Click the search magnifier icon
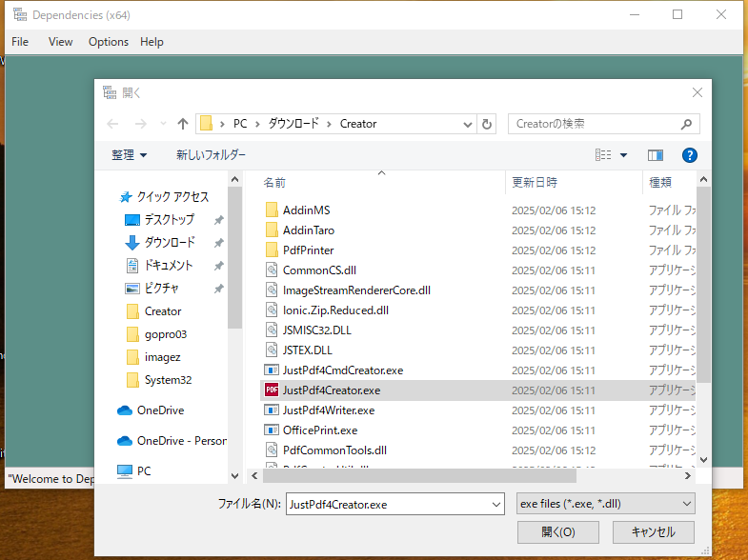 (686, 124)
